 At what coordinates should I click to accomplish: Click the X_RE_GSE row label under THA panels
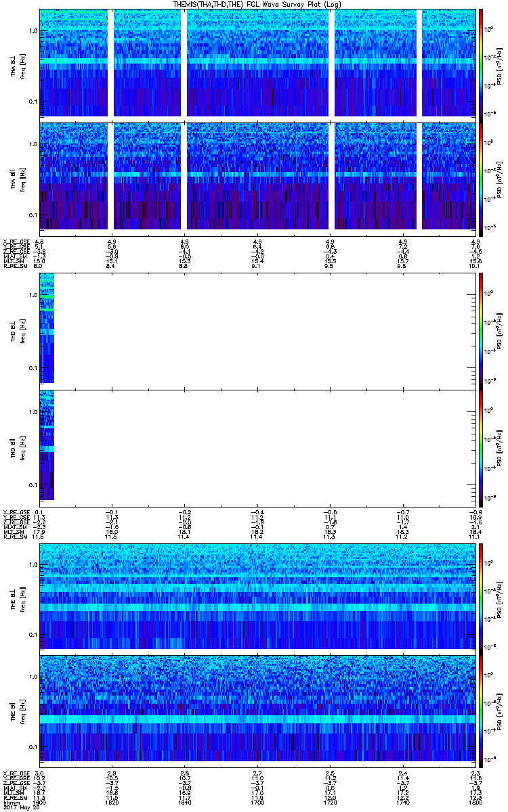click(15, 241)
